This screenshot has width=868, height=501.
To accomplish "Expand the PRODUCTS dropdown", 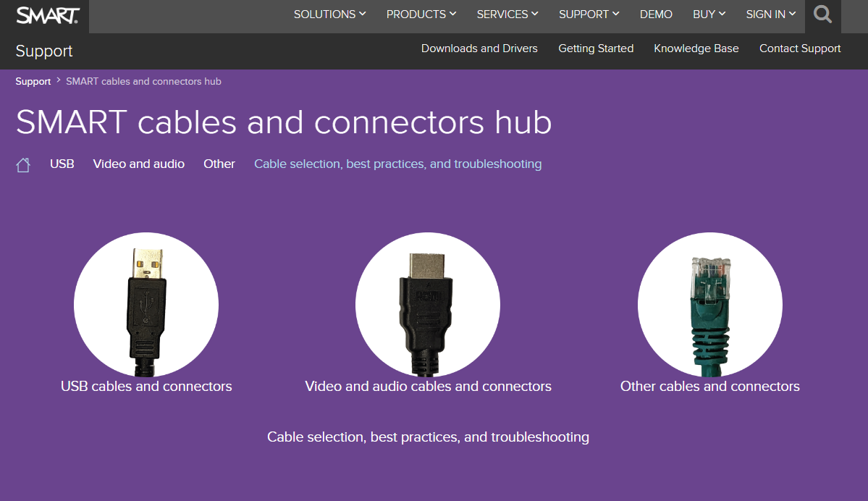I will 421,14.
